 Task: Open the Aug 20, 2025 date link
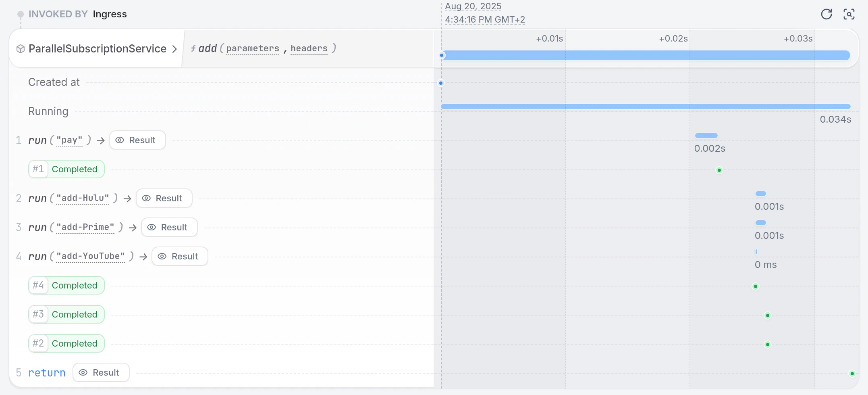pos(473,6)
